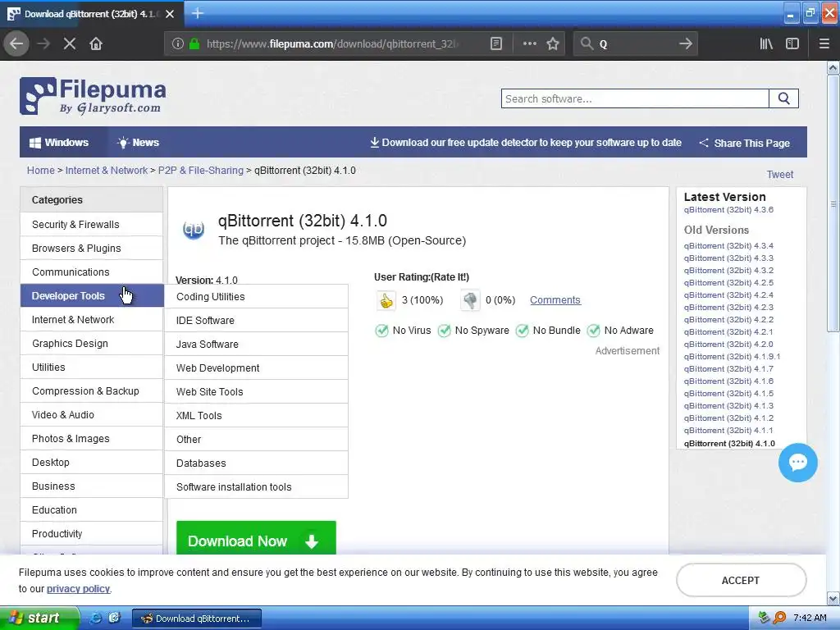The image size is (840, 630).
Task: Open Compression & Backup category
Action: tap(92, 391)
